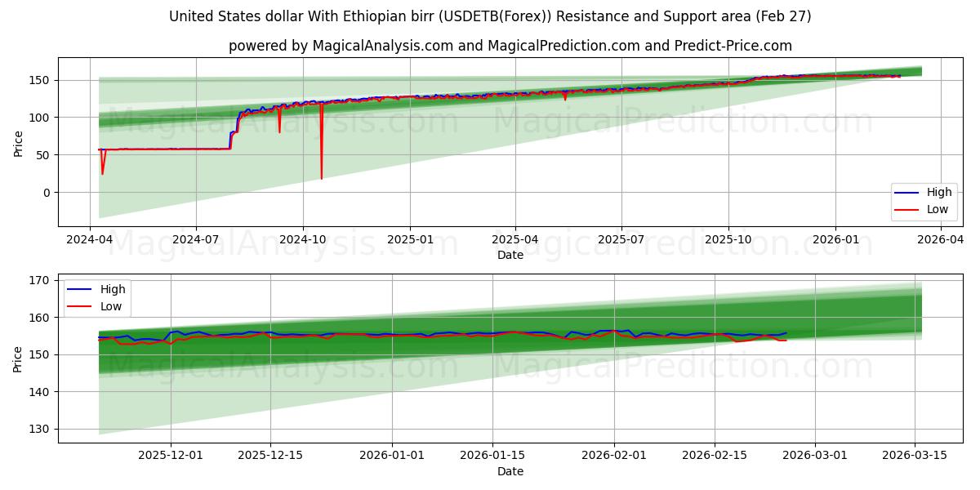Click the '50' y-axis label in top chart
This screenshot has height=490, width=980.
click(x=44, y=155)
